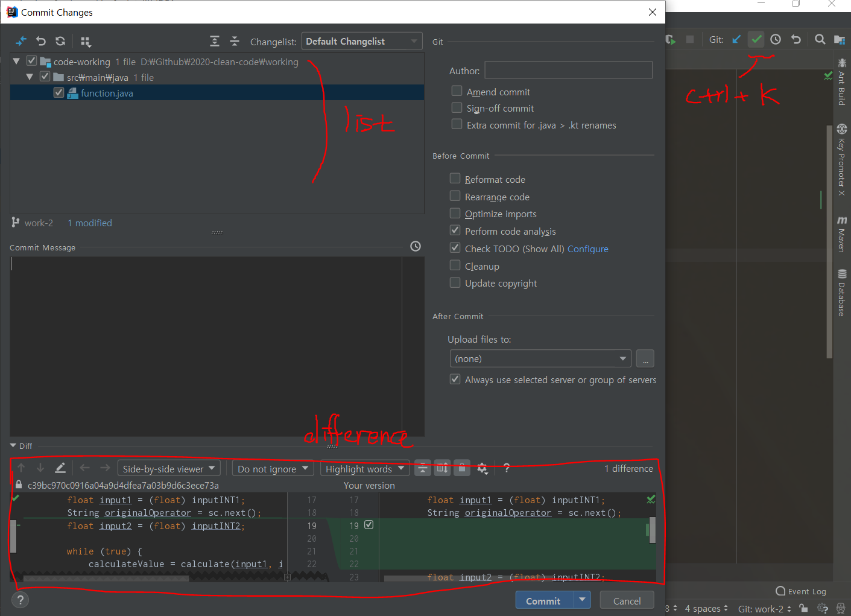Image resolution: width=851 pixels, height=616 pixels.
Task: Tick the Reformat code checkbox
Action: [455, 179]
